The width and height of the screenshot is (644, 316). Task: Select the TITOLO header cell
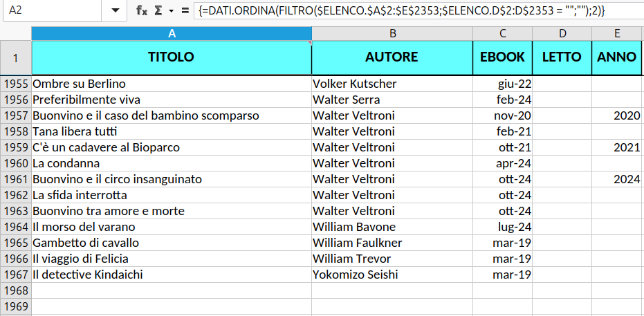click(172, 57)
